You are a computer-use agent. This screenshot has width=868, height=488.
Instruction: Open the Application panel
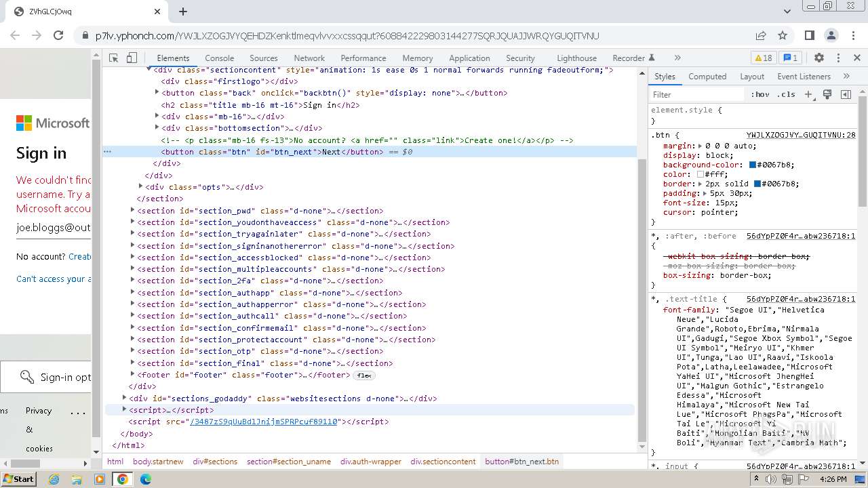click(x=469, y=58)
